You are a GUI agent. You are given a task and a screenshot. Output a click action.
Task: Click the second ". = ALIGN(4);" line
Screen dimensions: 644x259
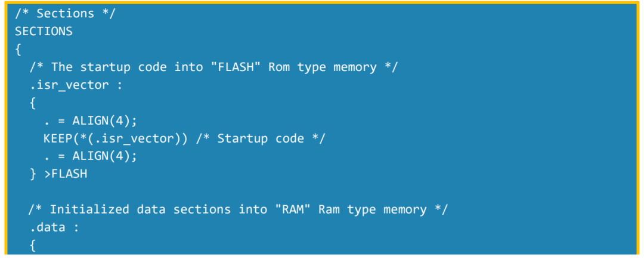point(91,156)
